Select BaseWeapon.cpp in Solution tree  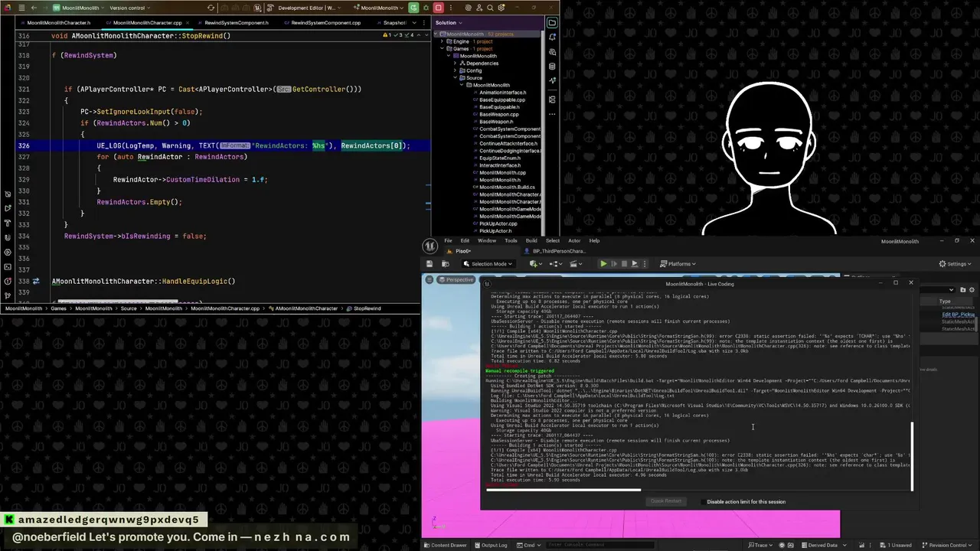[x=498, y=114]
